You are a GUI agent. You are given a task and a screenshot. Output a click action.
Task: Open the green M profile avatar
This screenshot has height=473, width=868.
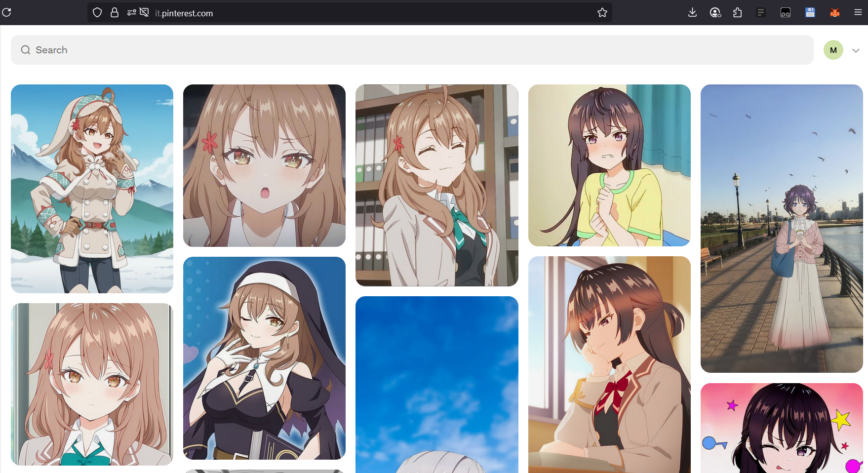[x=833, y=50]
